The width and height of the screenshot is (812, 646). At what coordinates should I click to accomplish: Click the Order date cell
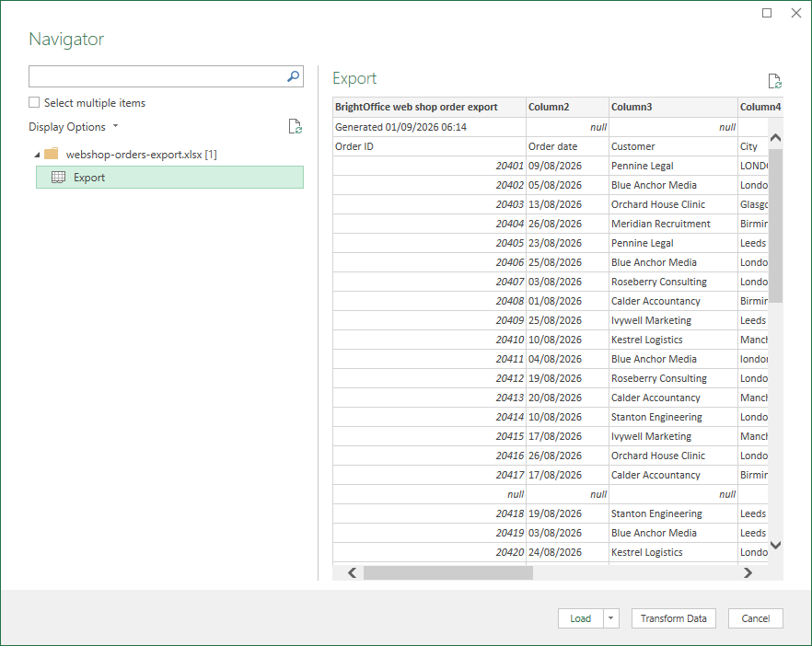click(x=567, y=146)
